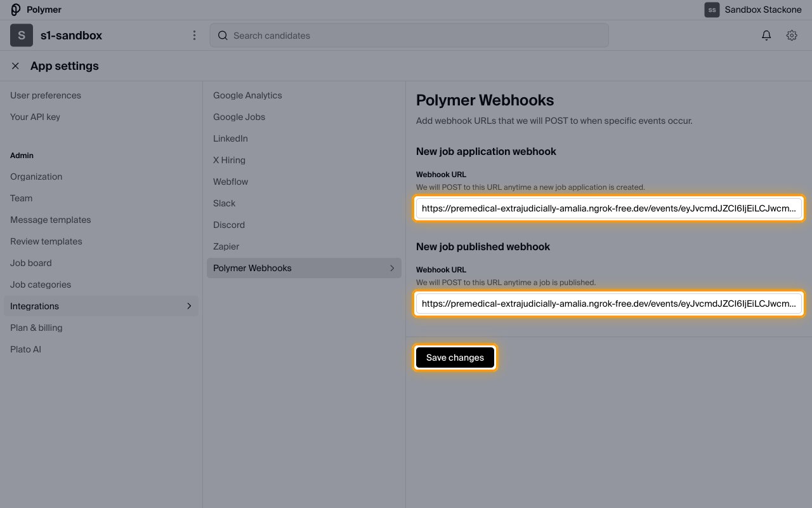812x508 pixels.
Task: Click the Polymer Webhooks heading
Action: 485,100
